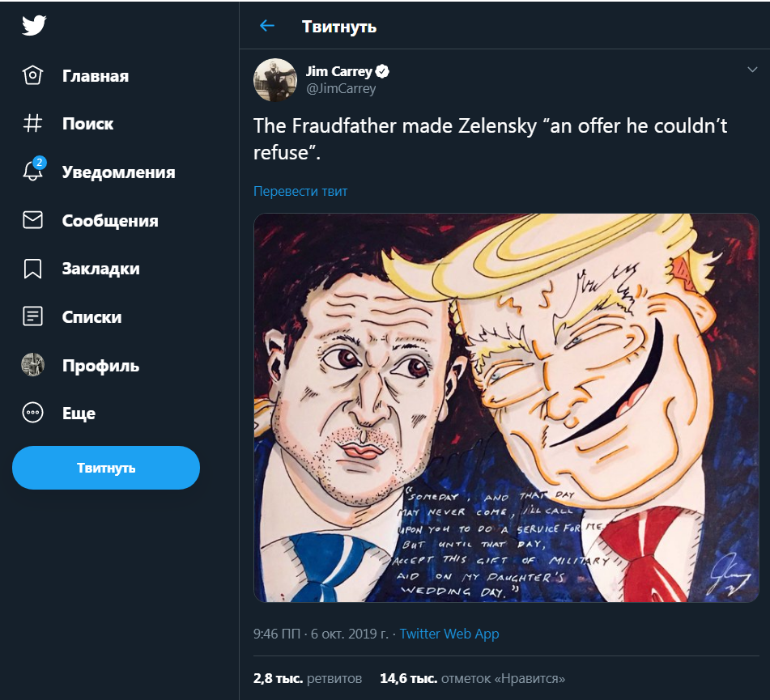The width and height of the screenshot is (770, 700).
Task: Click the Twitter bird logo
Action: [x=33, y=25]
